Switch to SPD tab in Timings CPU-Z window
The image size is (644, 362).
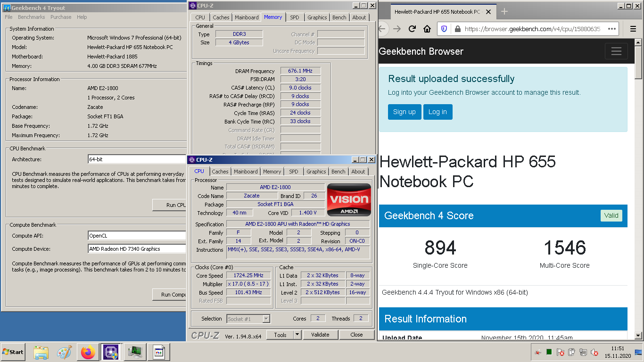click(294, 17)
